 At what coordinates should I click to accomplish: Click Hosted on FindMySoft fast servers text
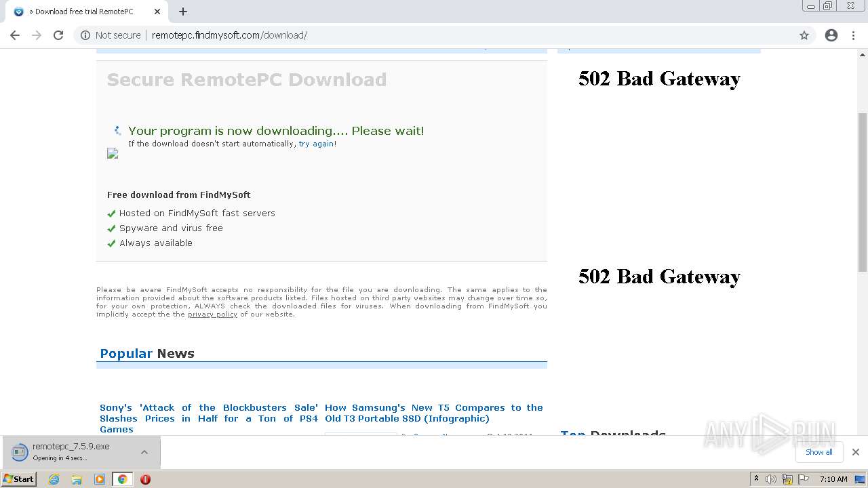pos(197,213)
